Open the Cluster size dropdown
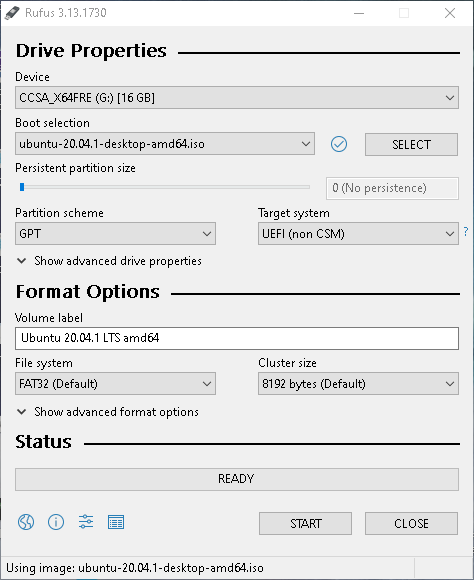The width and height of the screenshot is (474, 580). (358, 384)
